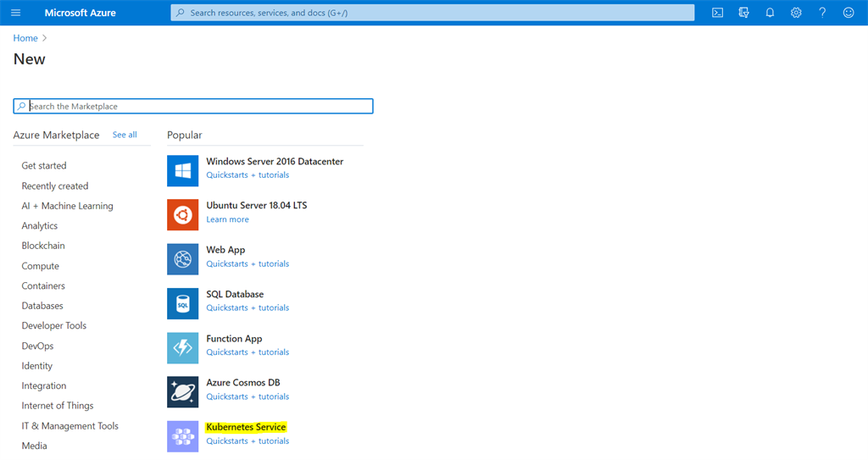
Task: Go to Home breadcrumb
Action: tap(25, 37)
